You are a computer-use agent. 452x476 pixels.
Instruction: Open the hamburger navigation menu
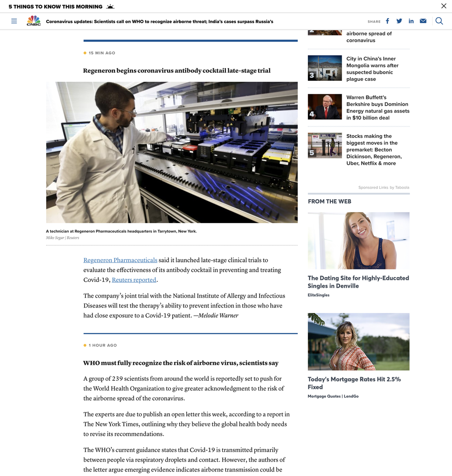pyautogui.click(x=14, y=21)
